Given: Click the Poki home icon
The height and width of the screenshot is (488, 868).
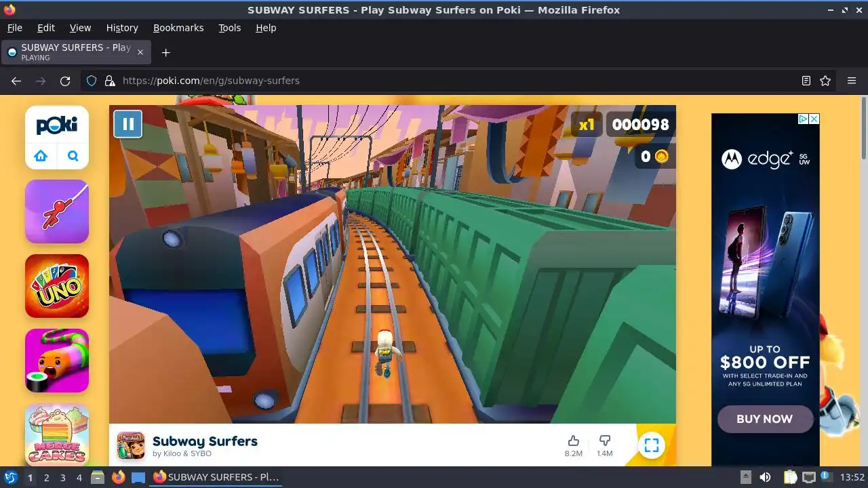Looking at the screenshot, I should 41,157.
